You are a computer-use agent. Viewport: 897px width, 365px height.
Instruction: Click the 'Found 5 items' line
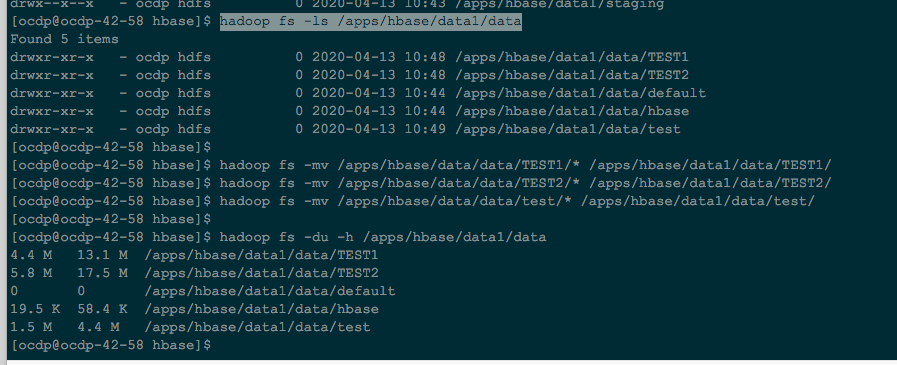65,39
